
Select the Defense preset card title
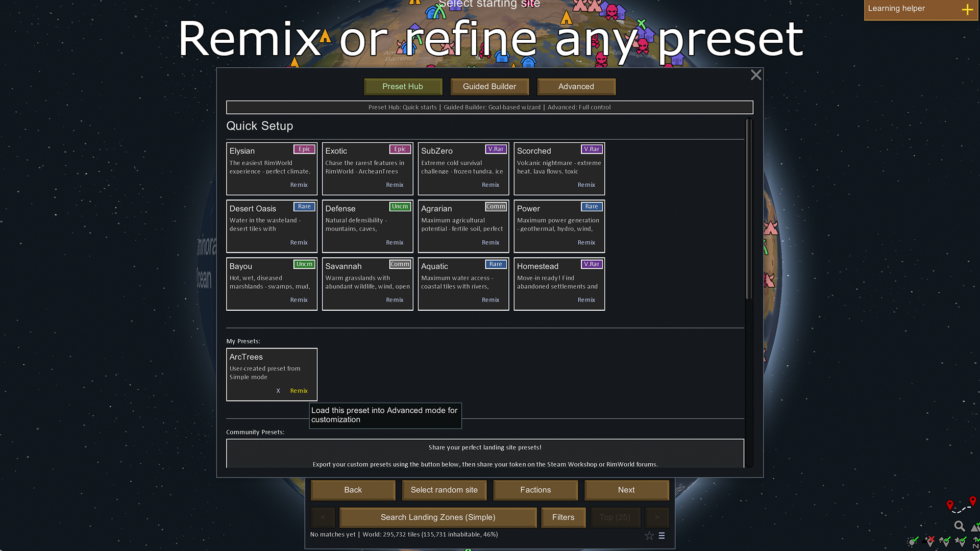[x=340, y=209]
